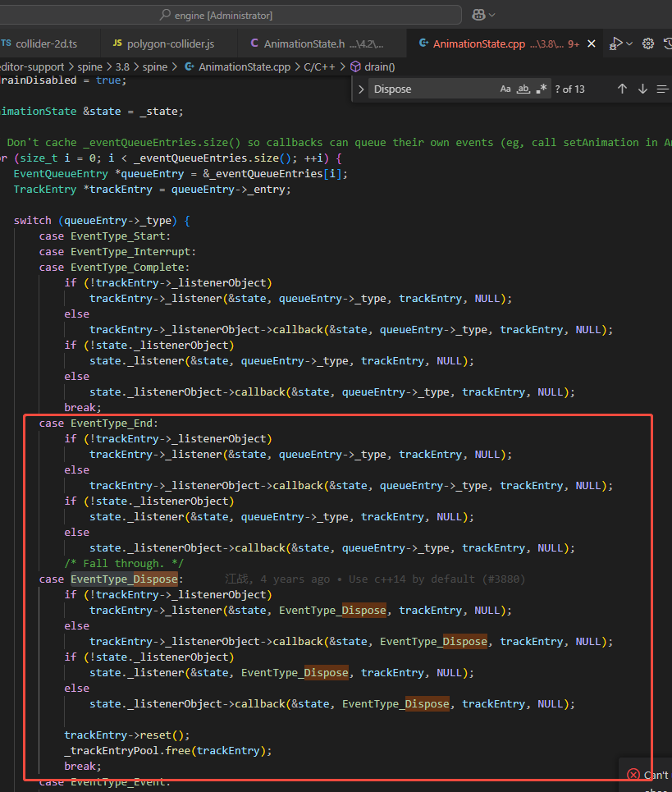Click the spine breadcrumb after 3.8

tap(154, 66)
